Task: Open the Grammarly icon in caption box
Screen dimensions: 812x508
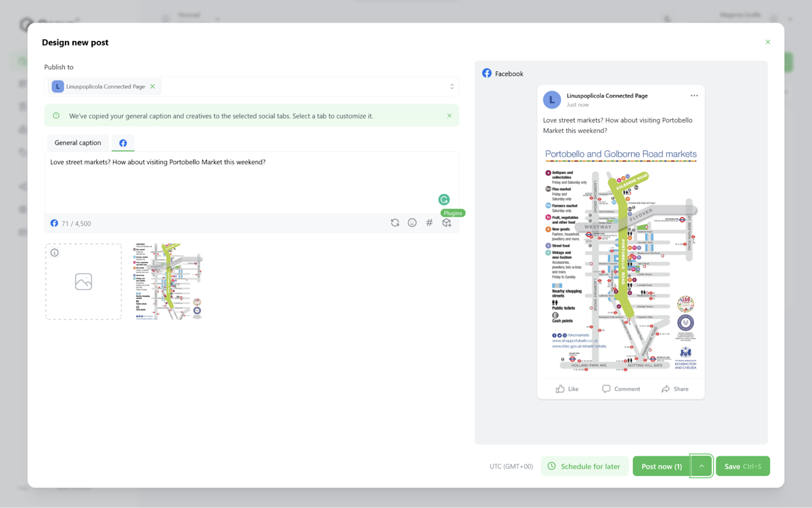Action: pyautogui.click(x=444, y=200)
